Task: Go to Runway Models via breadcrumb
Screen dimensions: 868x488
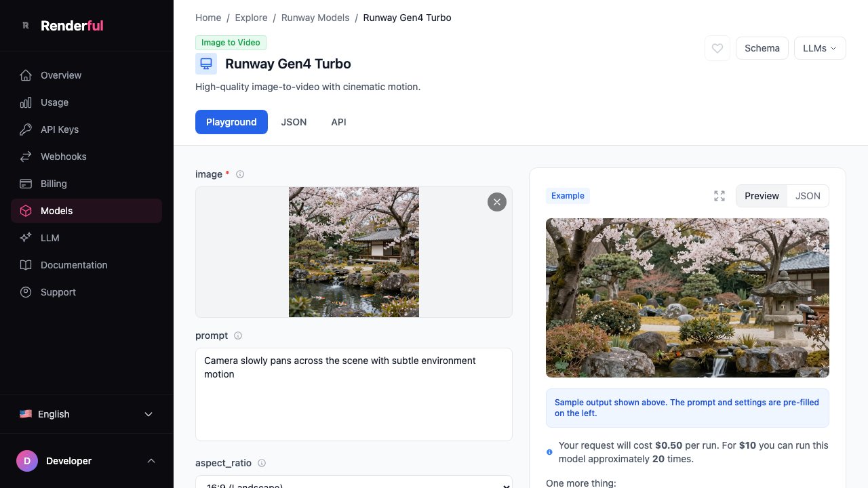Action: coord(315,18)
